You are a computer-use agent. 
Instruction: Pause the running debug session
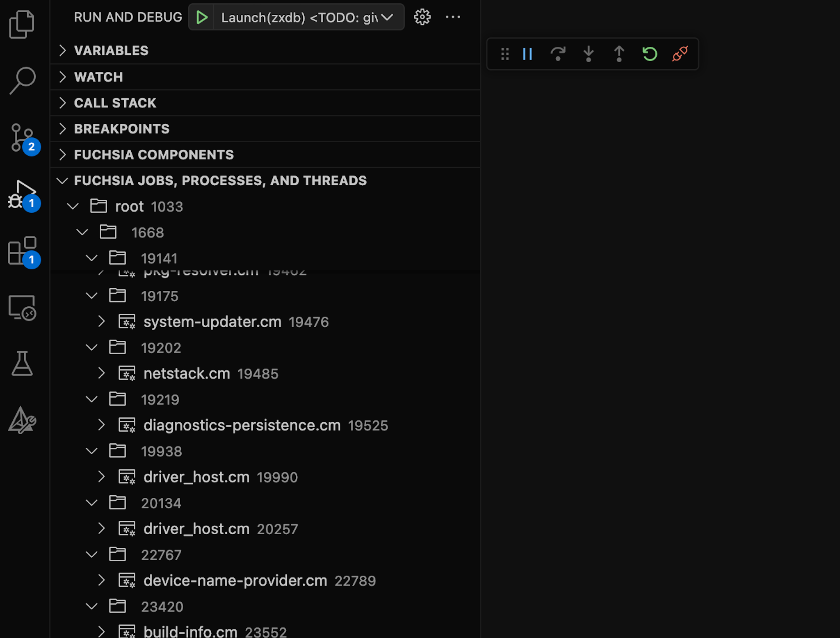(x=527, y=54)
